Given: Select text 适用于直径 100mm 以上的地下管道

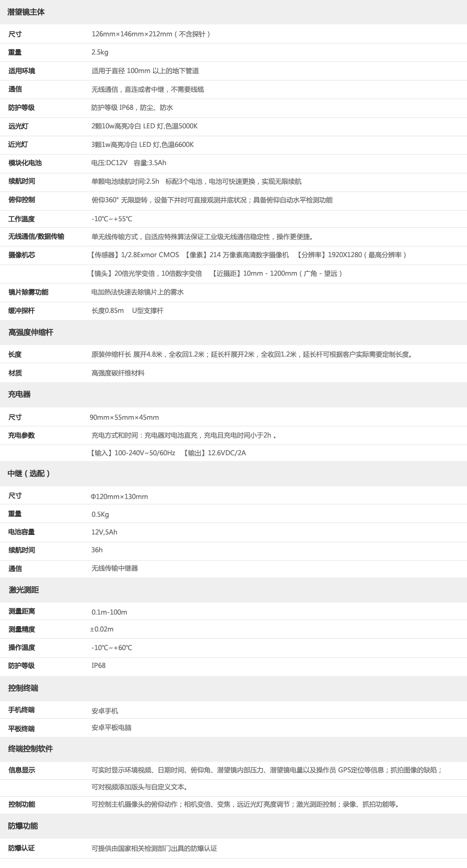Looking at the screenshot, I should (x=145, y=71).
